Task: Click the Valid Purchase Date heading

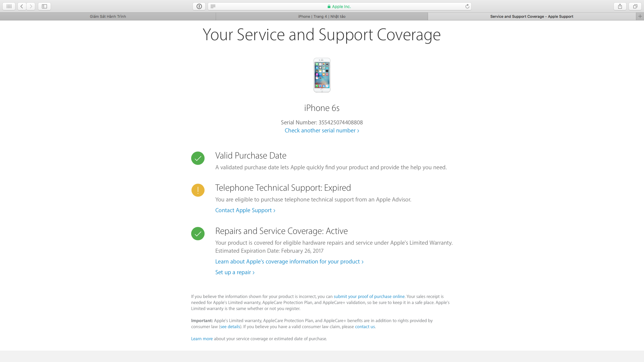Action: (x=251, y=156)
